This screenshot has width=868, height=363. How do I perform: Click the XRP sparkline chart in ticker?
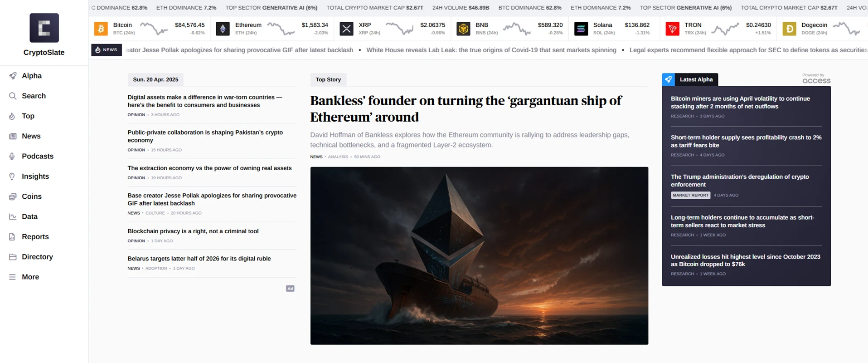click(399, 29)
